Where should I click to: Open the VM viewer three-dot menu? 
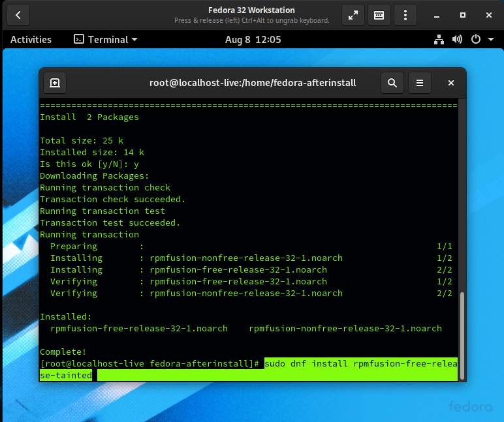point(405,15)
